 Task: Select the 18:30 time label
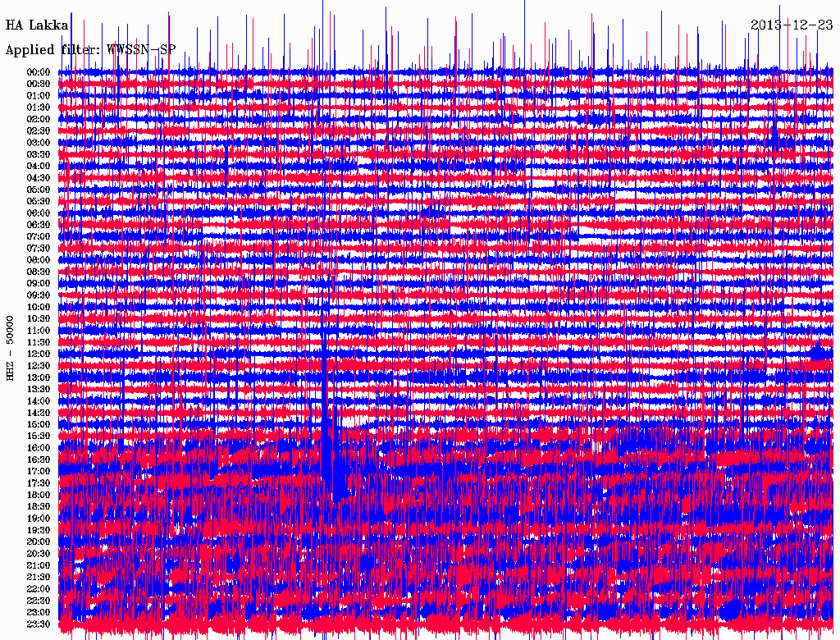click(x=39, y=506)
